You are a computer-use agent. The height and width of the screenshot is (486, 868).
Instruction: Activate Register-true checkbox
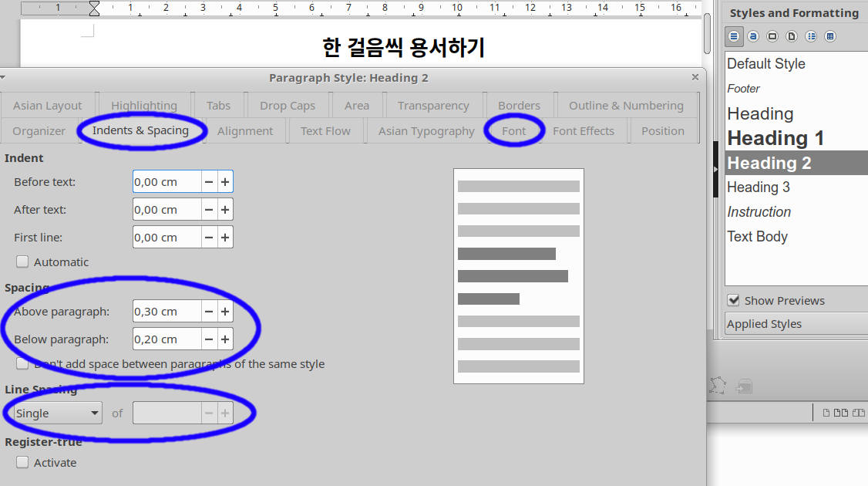(22, 462)
